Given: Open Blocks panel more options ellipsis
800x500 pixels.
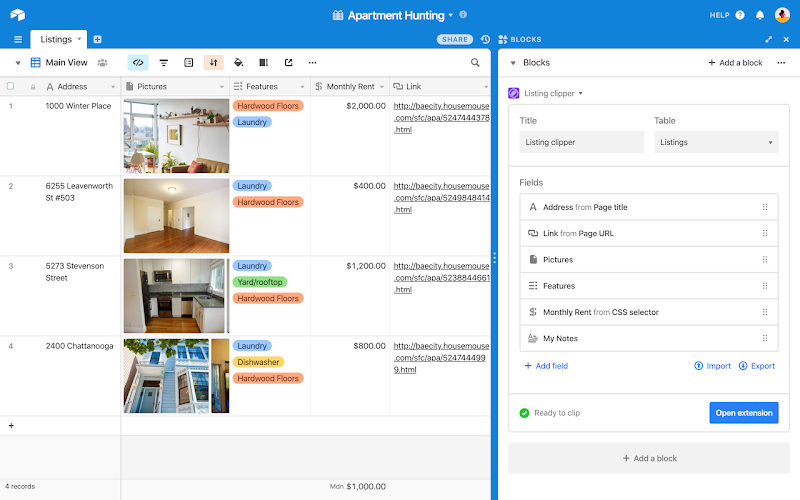Looking at the screenshot, I should [x=781, y=63].
